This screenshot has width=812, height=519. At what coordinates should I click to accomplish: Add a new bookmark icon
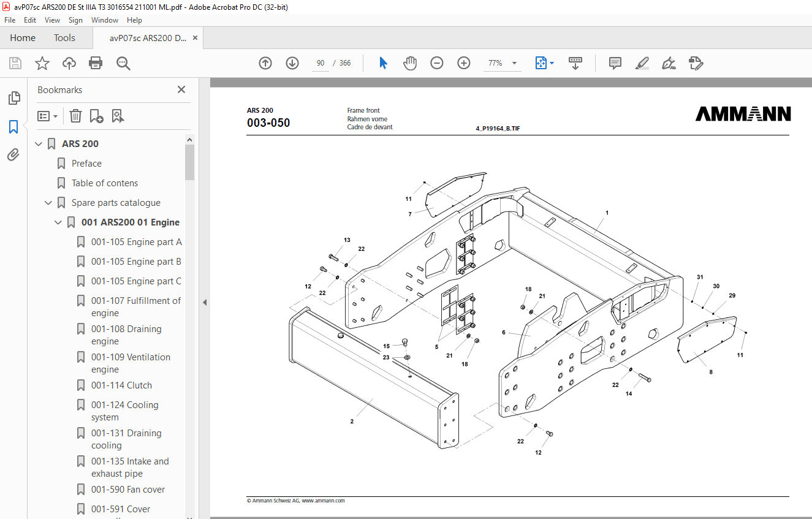[96, 116]
